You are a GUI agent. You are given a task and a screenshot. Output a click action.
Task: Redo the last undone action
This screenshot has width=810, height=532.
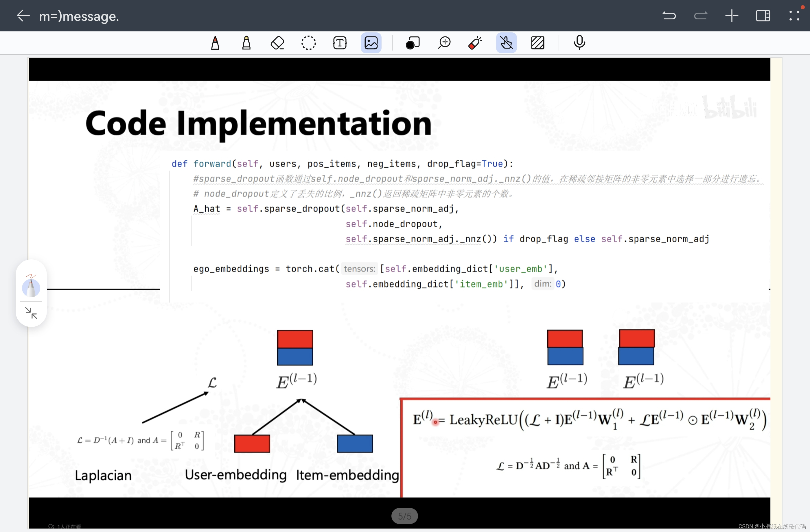[700, 16]
